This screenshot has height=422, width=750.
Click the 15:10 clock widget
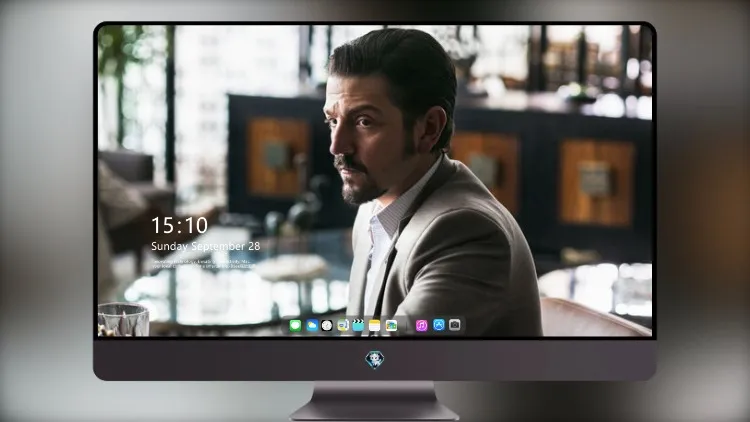(179, 225)
